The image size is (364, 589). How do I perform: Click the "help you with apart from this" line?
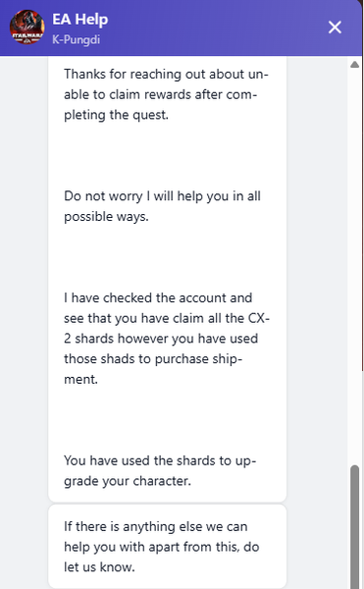pyautogui.click(x=161, y=547)
